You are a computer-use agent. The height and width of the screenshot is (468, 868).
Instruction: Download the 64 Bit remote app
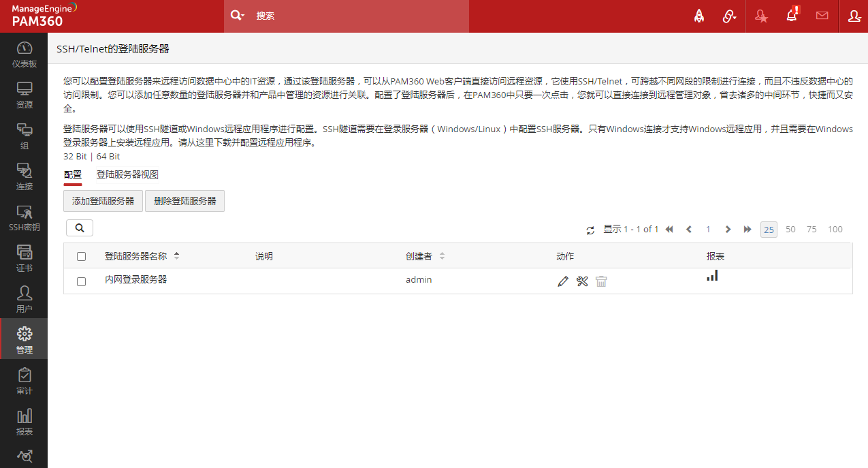pos(108,156)
